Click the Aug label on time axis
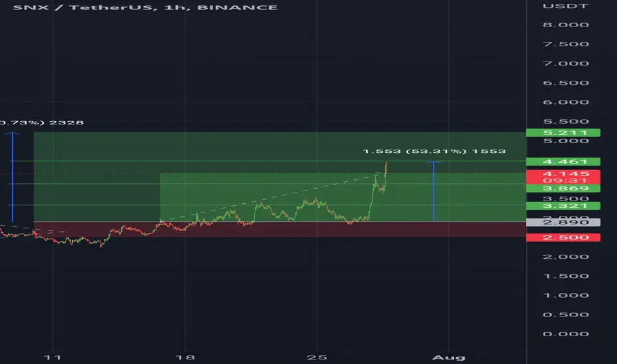 point(449,357)
